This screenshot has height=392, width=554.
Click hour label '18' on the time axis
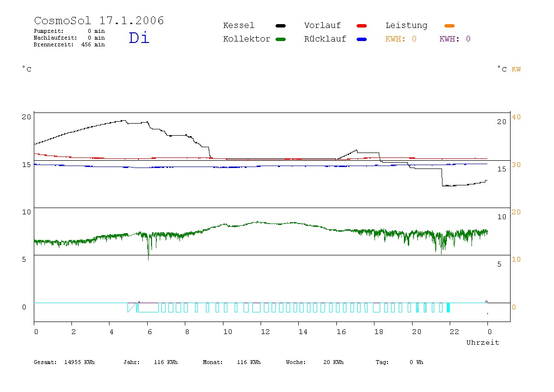tap(379, 332)
